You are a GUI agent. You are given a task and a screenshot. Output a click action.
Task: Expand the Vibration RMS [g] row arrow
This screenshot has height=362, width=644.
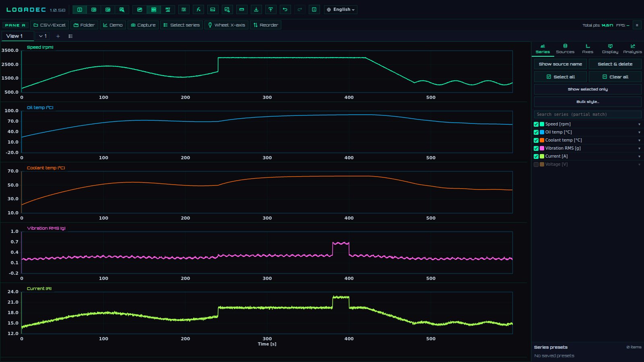tap(639, 148)
